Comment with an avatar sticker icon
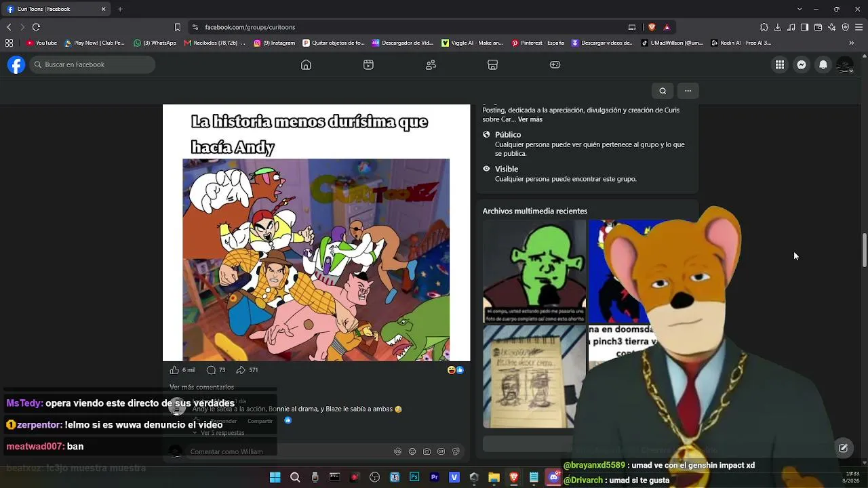This screenshot has width=868, height=488. pos(397,451)
